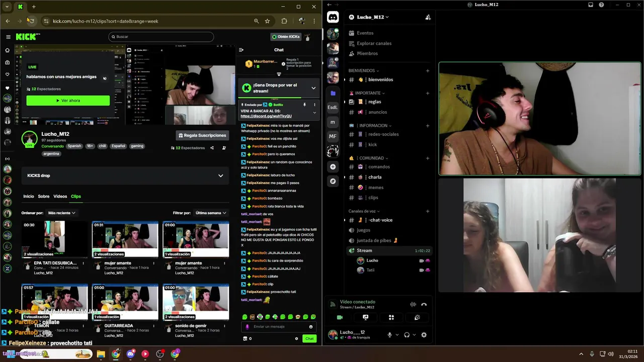Bookmark this page in Chrome
644x362 pixels.
pos(267,21)
